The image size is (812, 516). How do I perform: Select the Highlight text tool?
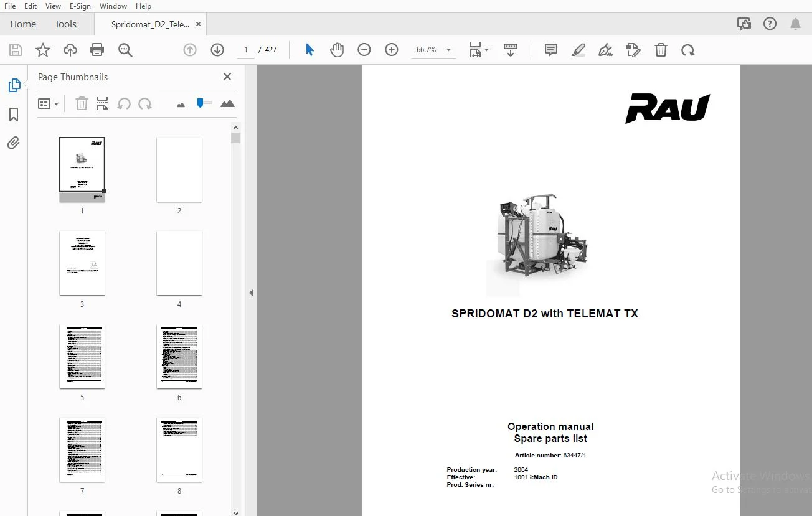coord(578,50)
